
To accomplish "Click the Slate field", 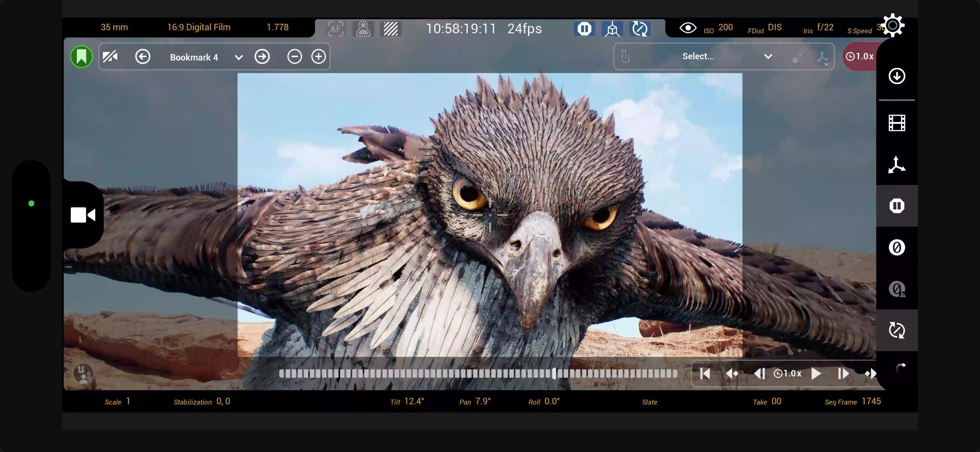I will coord(649,402).
